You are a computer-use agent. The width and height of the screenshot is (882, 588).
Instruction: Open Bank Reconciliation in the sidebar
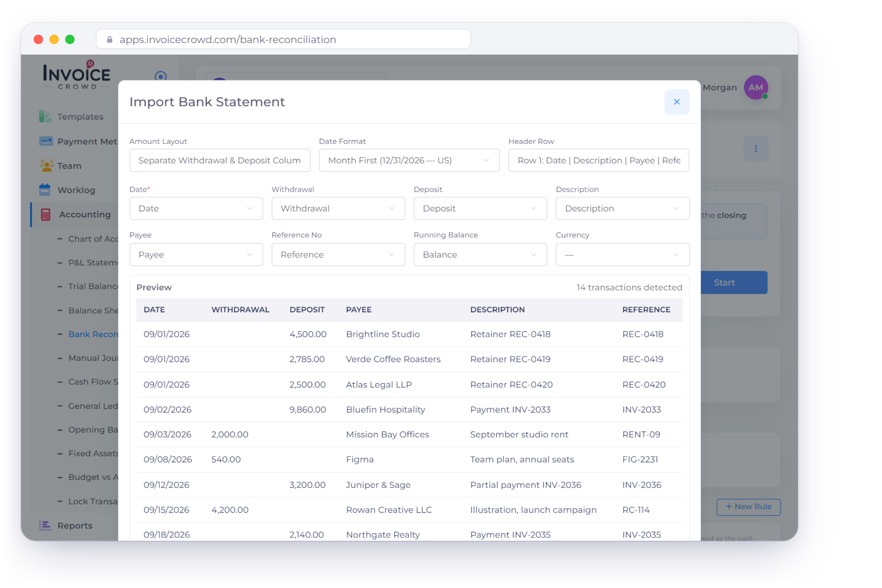point(93,334)
